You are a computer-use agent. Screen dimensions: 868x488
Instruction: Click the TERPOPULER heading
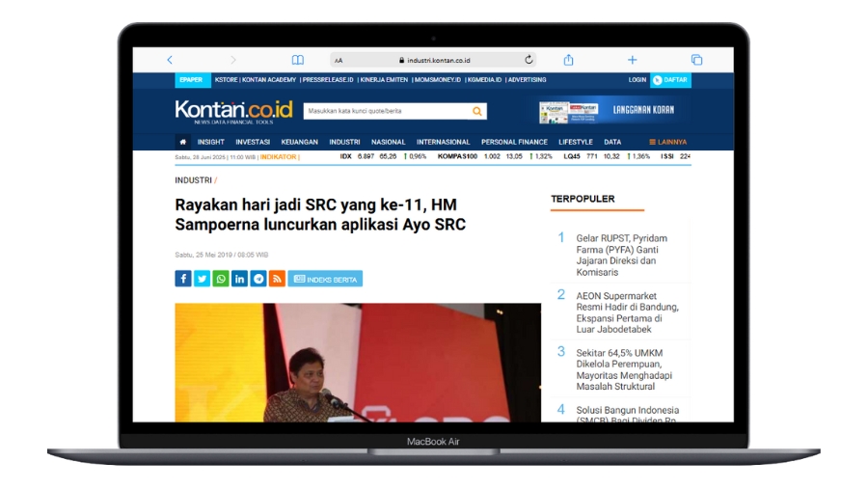583,199
